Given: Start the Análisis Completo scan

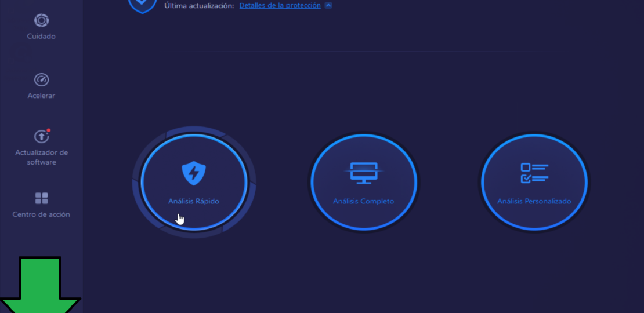Looking at the screenshot, I should [364, 182].
